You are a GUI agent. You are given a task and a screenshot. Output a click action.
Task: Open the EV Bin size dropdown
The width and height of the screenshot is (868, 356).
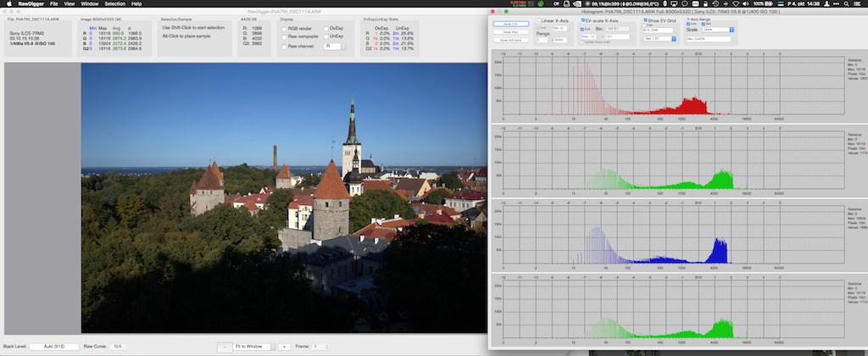click(618, 29)
